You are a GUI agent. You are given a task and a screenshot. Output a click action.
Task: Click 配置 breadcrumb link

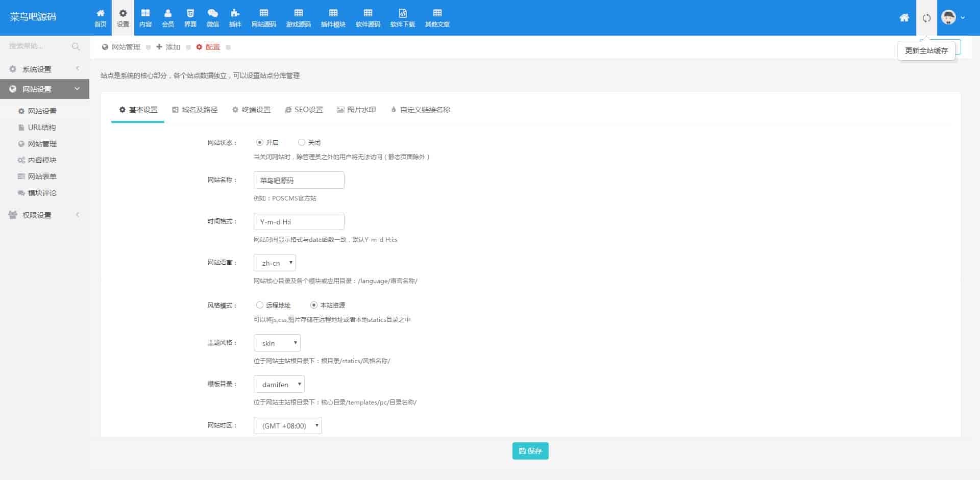(x=208, y=47)
